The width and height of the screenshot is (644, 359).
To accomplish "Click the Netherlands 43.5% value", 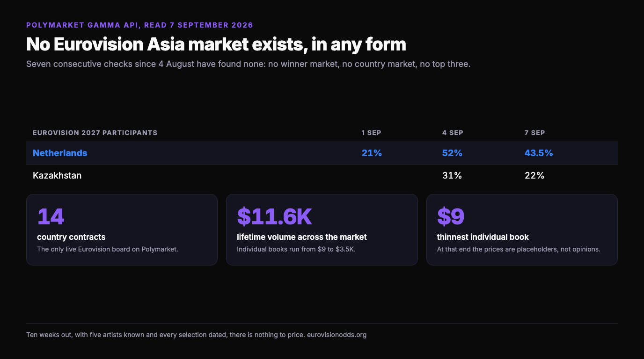I will click(539, 153).
